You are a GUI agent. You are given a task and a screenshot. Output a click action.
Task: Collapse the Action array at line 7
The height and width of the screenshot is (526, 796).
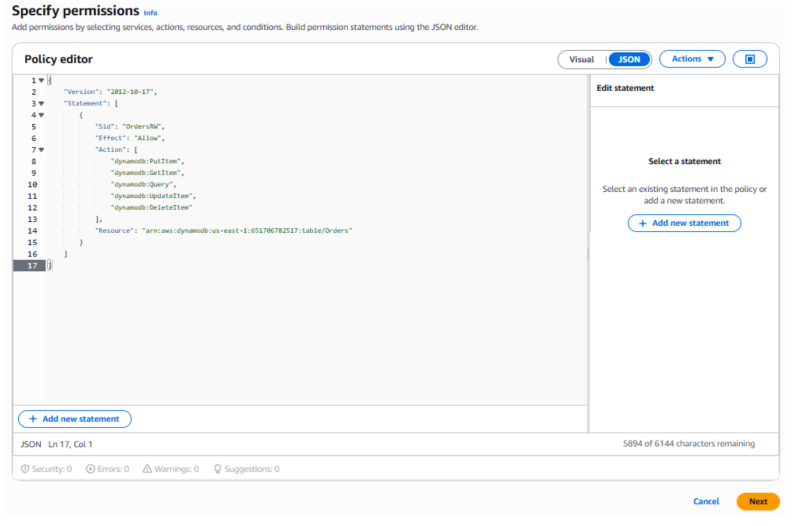41,150
